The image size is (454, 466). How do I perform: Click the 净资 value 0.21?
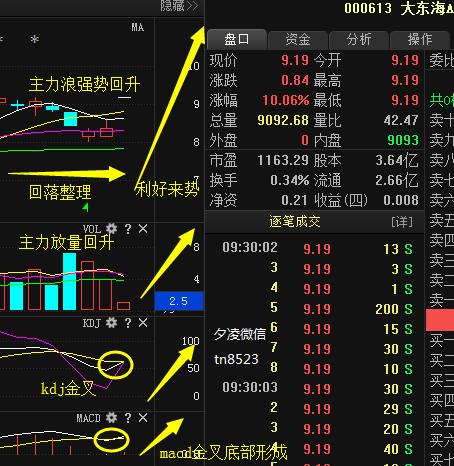[x=294, y=200]
